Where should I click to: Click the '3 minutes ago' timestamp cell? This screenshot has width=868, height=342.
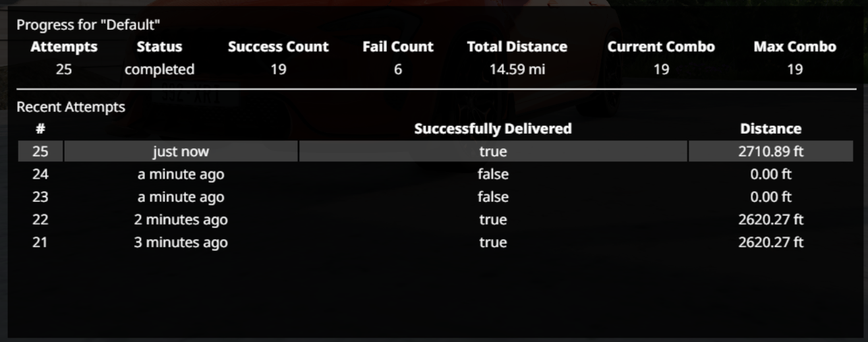pos(181,242)
